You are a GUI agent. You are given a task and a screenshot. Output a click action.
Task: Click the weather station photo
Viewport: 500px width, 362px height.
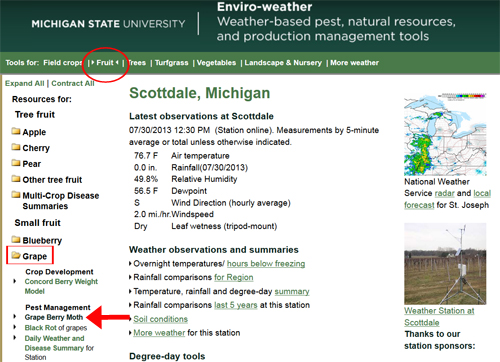pyautogui.click(x=445, y=264)
